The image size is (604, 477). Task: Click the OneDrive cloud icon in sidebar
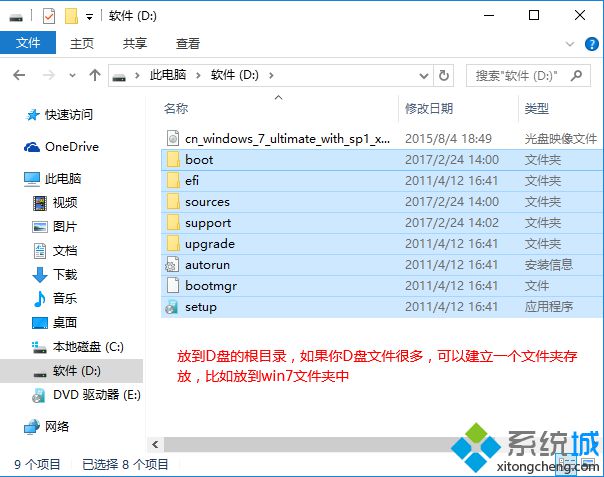(33, 147)
